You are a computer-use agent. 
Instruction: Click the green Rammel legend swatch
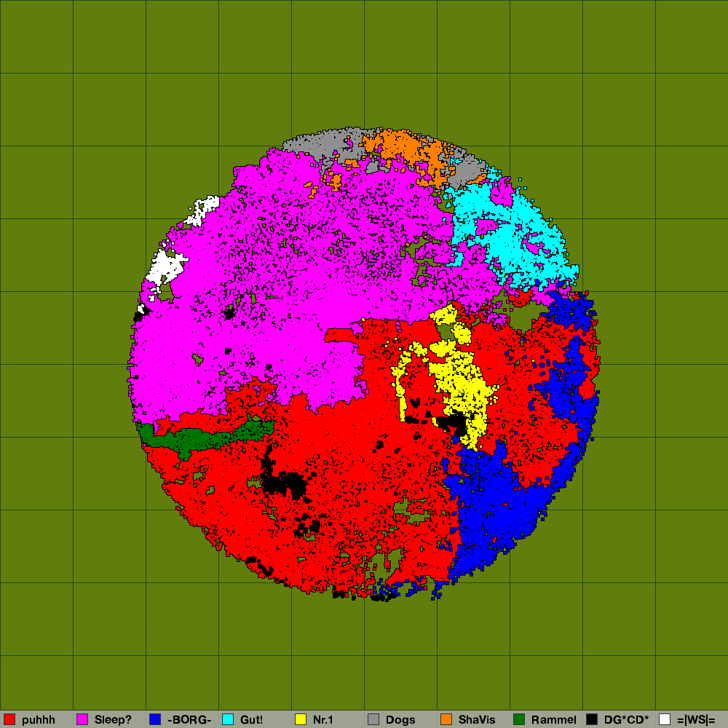tap(519, 719)
